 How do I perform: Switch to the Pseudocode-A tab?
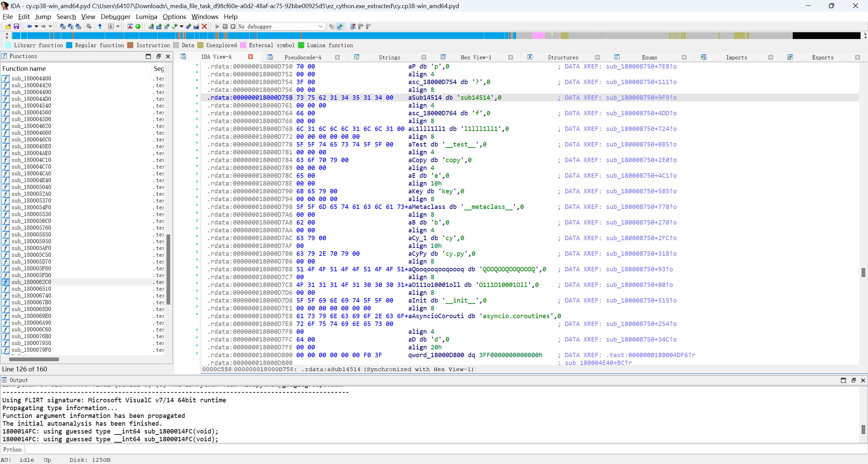click(x=303, y=57)
